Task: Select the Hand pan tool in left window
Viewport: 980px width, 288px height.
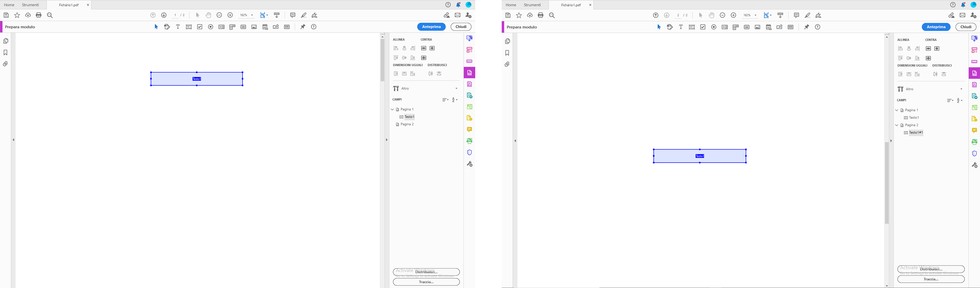Action: (209, 15)
